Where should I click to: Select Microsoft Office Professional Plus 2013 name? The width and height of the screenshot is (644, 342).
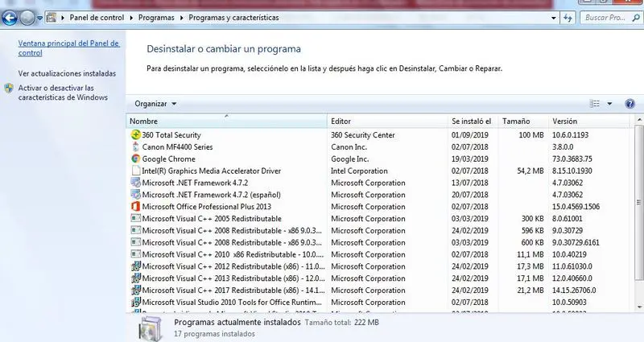(207, 206)
